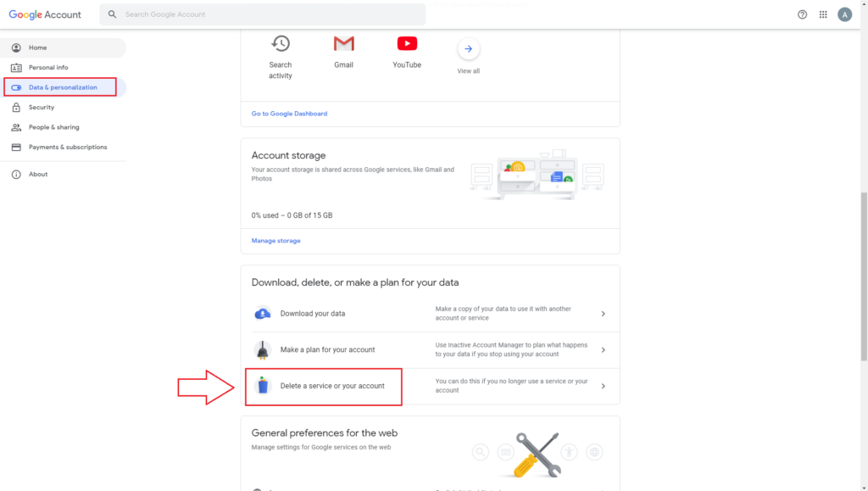Click the Personal info sidebar icon
This screenshot has height=491, width=868.
click(16, 68)
